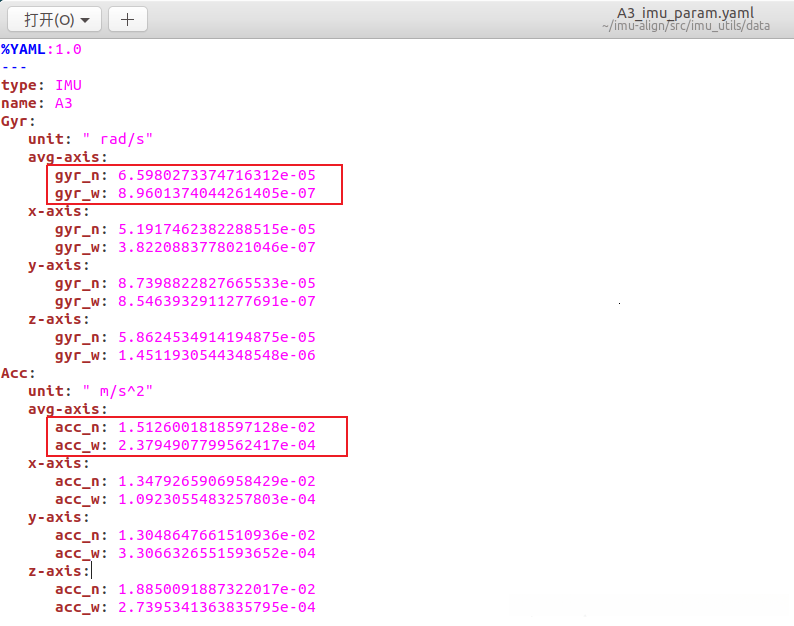Screen dimensions: 794x626
Task: Place cursor on the Acc 'avg-axis:' key
Action: [68, 409]
